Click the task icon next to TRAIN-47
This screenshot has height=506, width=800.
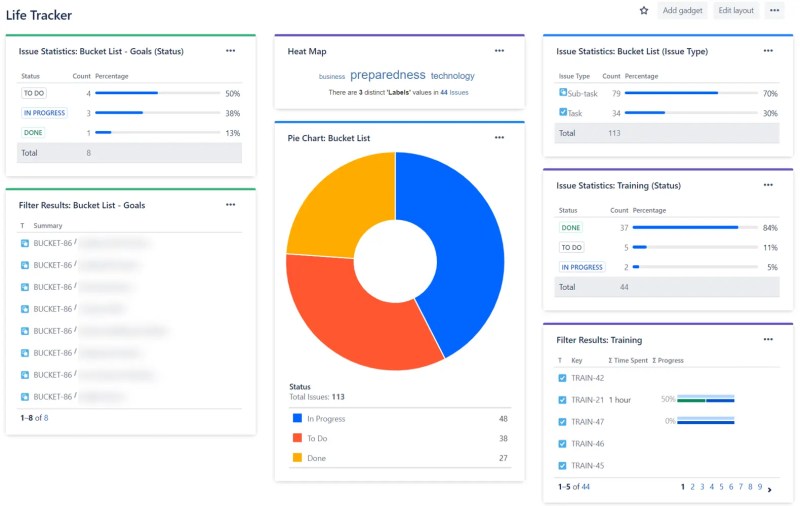(562, 422)
